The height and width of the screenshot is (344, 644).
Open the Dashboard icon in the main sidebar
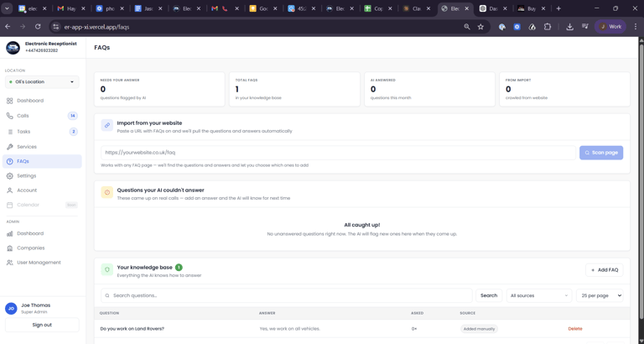coord(10,101)
